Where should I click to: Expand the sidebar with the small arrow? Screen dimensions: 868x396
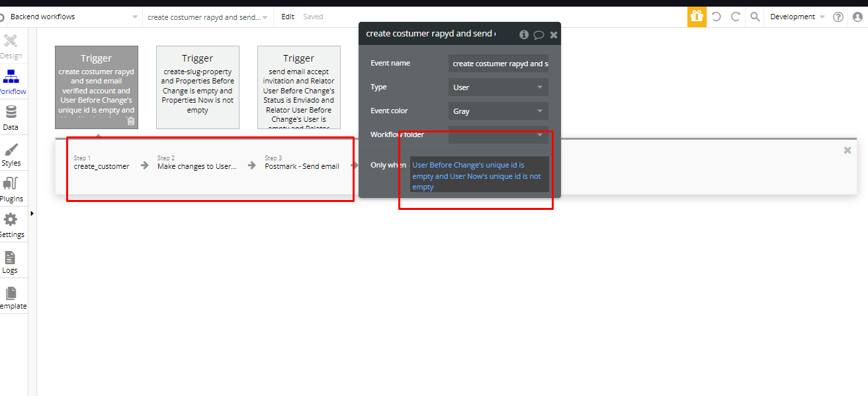tap(32, 213)
